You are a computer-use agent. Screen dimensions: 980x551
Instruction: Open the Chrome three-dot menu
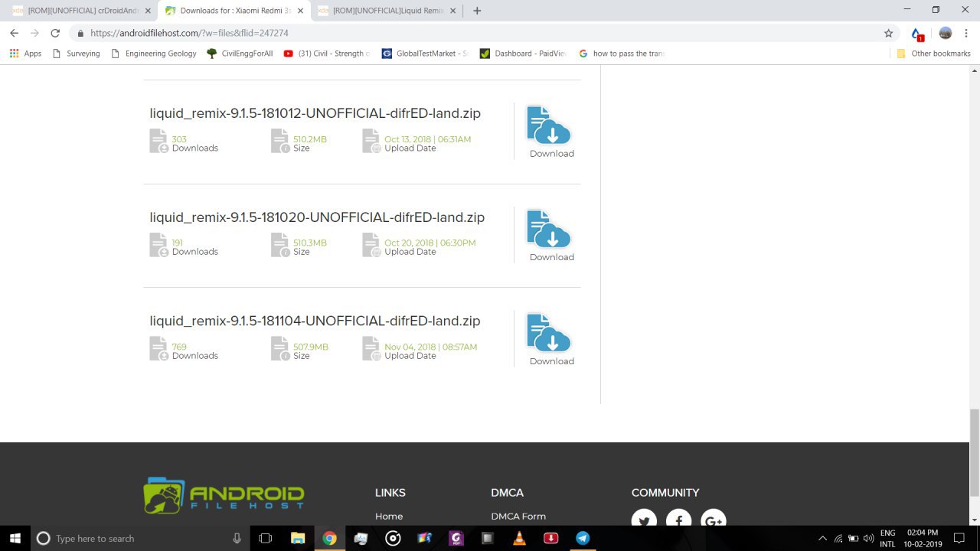coord(967,33)
